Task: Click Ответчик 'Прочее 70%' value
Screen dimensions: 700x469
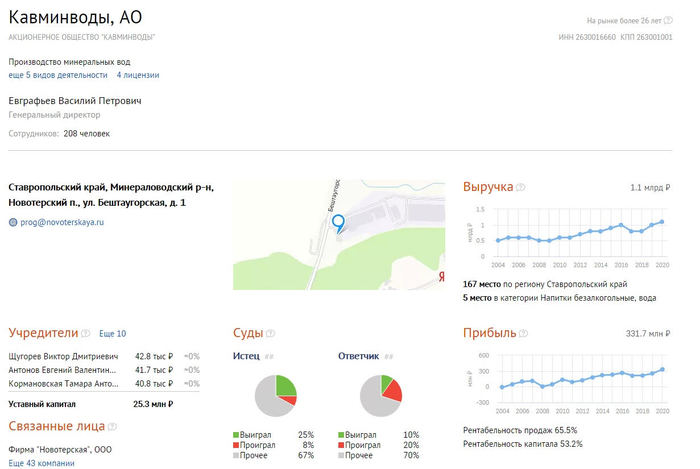Action: pyautogui.click(x=411, y=455)
